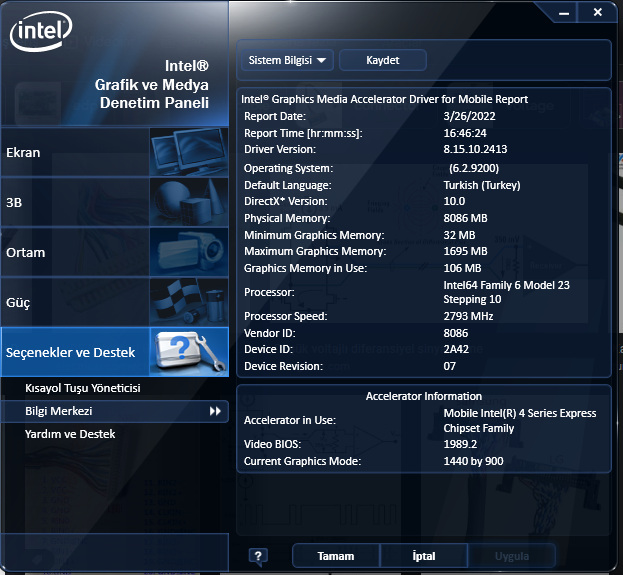Click the Seçenekler ve Destek wrench icon
Image resolution: width=623 pixels, height=575 pixels.
pos(189,352)
